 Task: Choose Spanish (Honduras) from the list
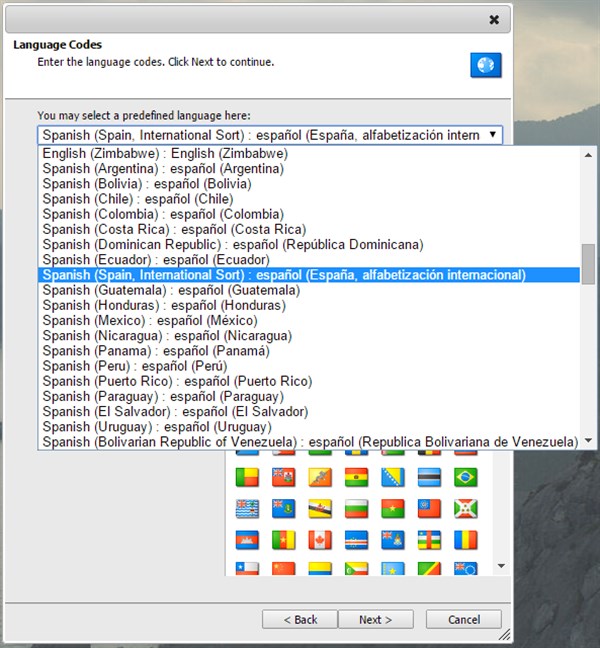click(x=309, y=305)
